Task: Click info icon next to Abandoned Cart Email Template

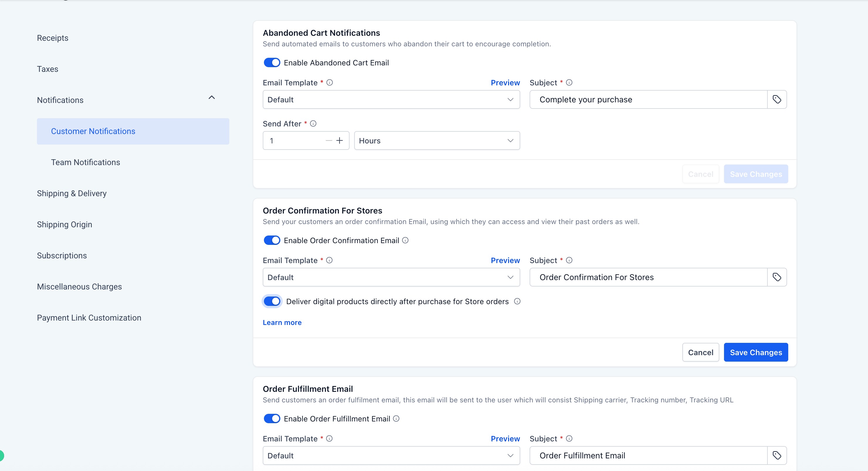Action: pyautogui.click(x=330, y=82)
